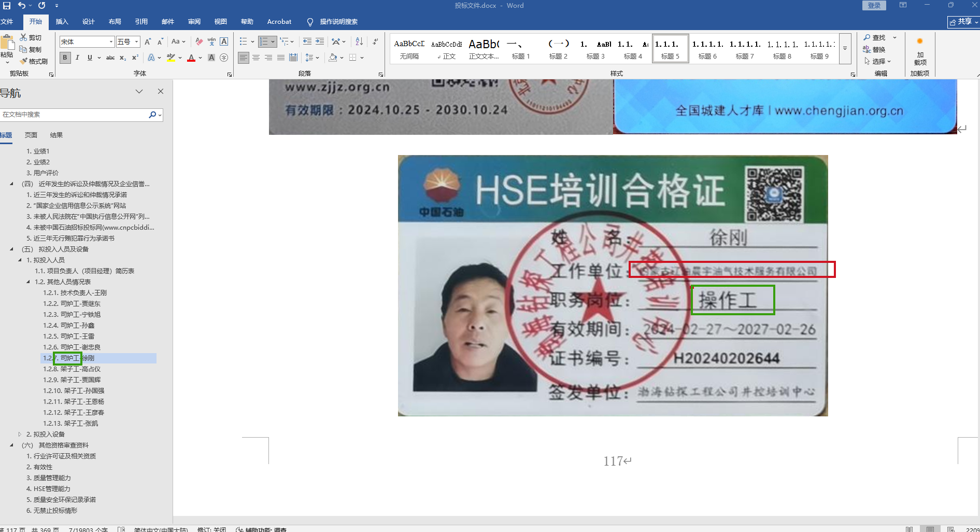Screen dimensions: 980x532
Task: Sort text with the A-Z sort icon
Action: coord(359,41)
